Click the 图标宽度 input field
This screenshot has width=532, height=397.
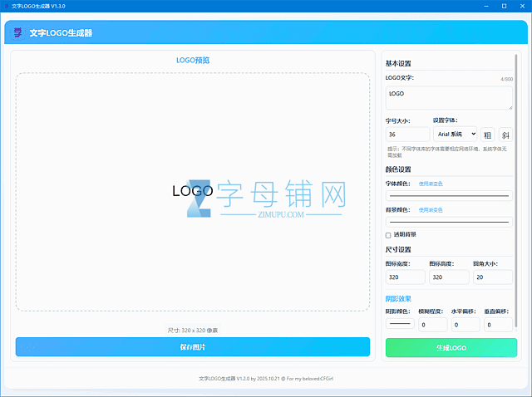[x=406, y=277]
